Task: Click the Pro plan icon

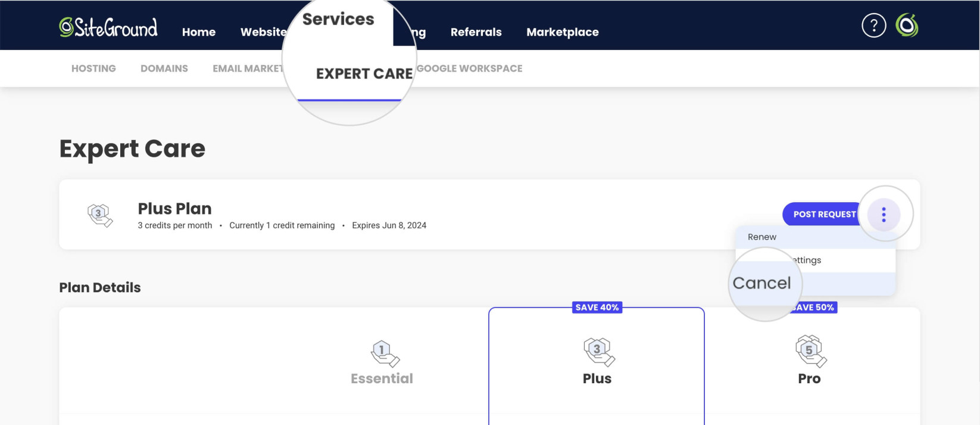Action: tap(811, 351)
